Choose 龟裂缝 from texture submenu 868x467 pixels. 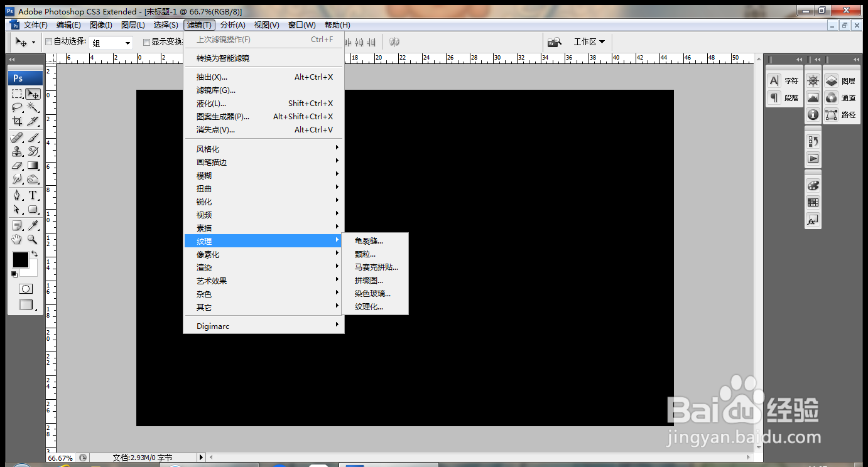click(375, 240)
